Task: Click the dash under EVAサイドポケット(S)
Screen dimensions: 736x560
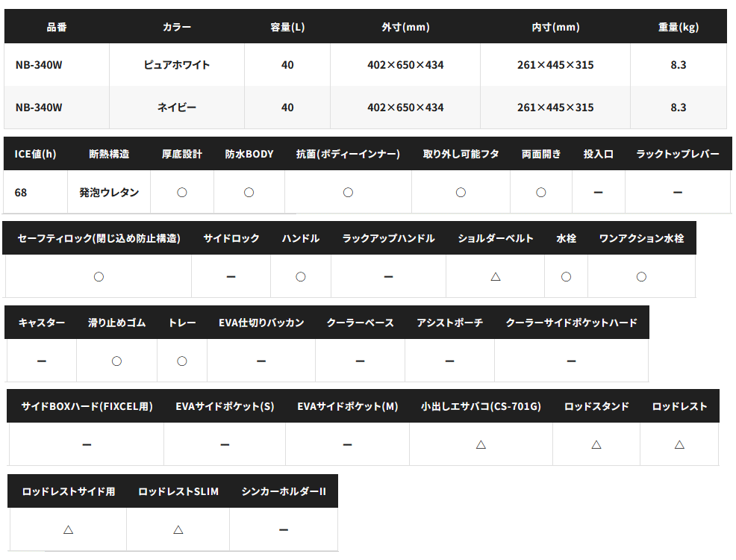Action: click(x=225, y=444)
